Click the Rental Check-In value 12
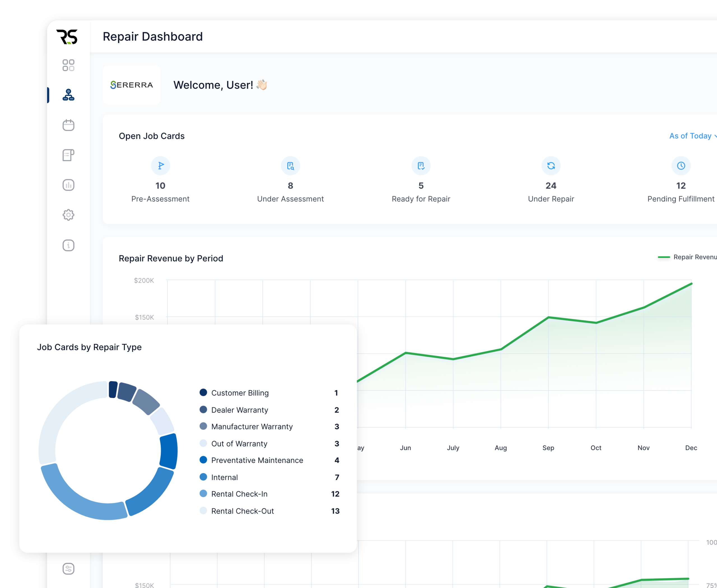Viewport: 717px width, 588px height. 335,494
